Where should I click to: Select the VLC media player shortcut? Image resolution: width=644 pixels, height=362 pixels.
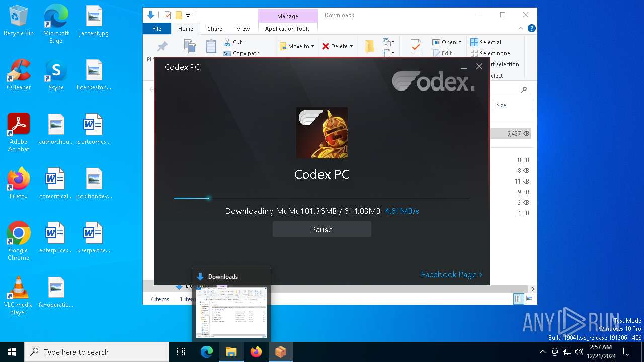[19, 296]
